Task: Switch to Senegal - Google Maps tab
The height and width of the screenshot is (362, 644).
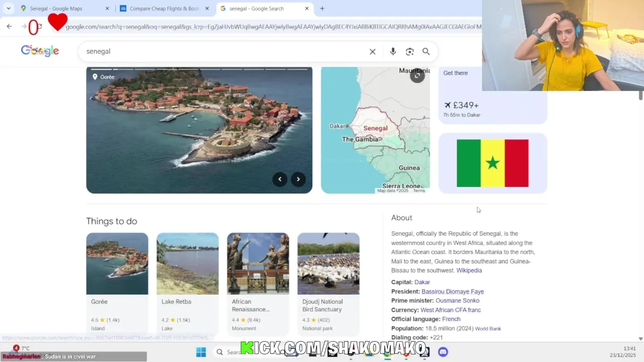Action: [65, 9]
